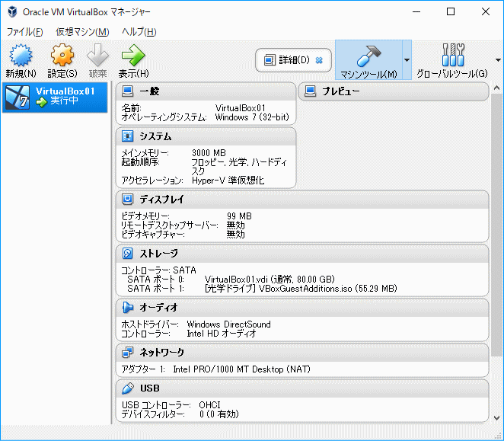The height and width of the screenshot is (441, 504).
Task: Click the OHCI USB controller value
Action: (x=209, y=404)
